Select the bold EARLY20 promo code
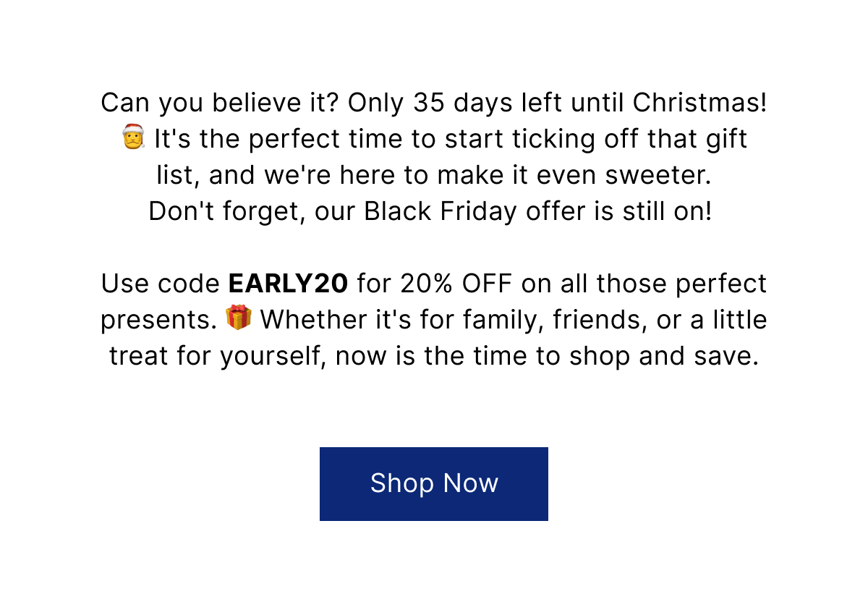Viewport: 868px width, 589px height. click(x=288, y=284)
